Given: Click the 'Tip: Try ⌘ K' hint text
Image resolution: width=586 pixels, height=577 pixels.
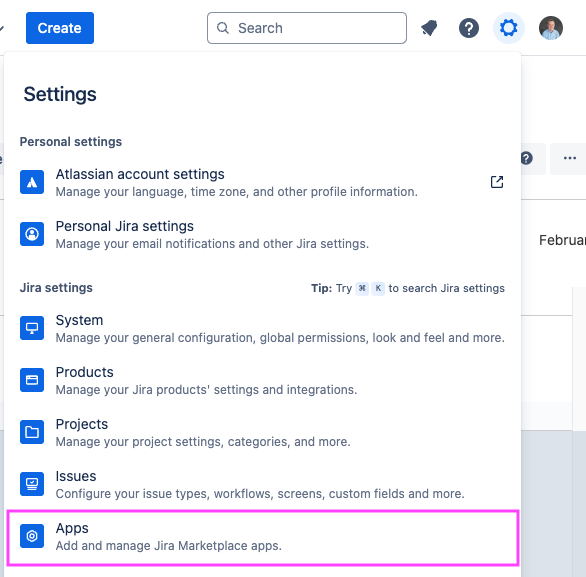Looking at the screenshot, I should pos(408,288).
